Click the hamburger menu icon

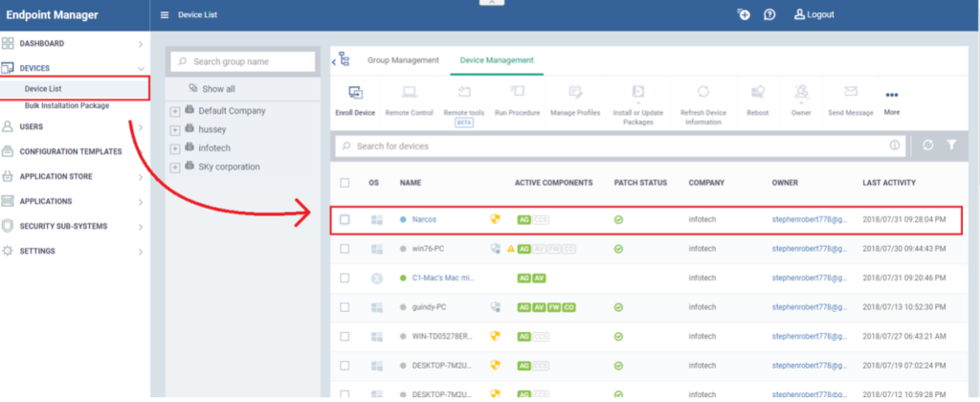pos(165,15)
